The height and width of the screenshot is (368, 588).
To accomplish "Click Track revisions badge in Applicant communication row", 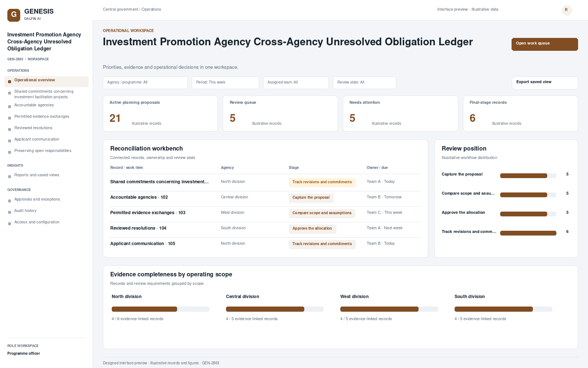I will tap(322, 244).
